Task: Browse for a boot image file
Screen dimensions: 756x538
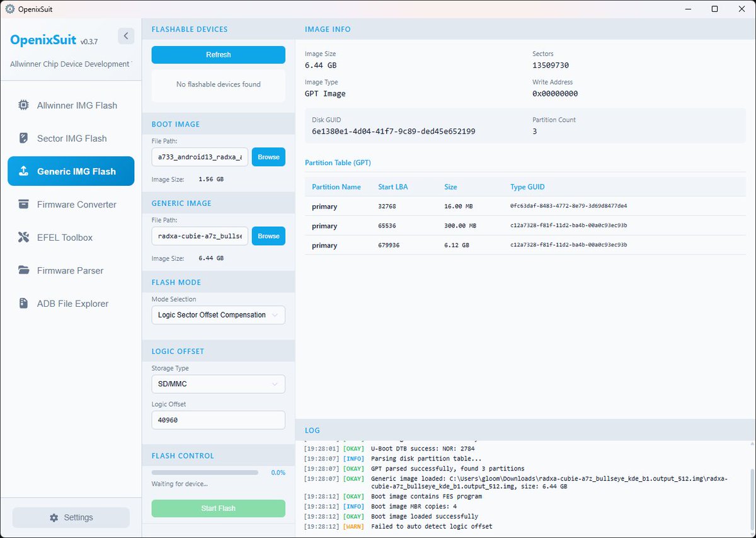Action: 268,157
